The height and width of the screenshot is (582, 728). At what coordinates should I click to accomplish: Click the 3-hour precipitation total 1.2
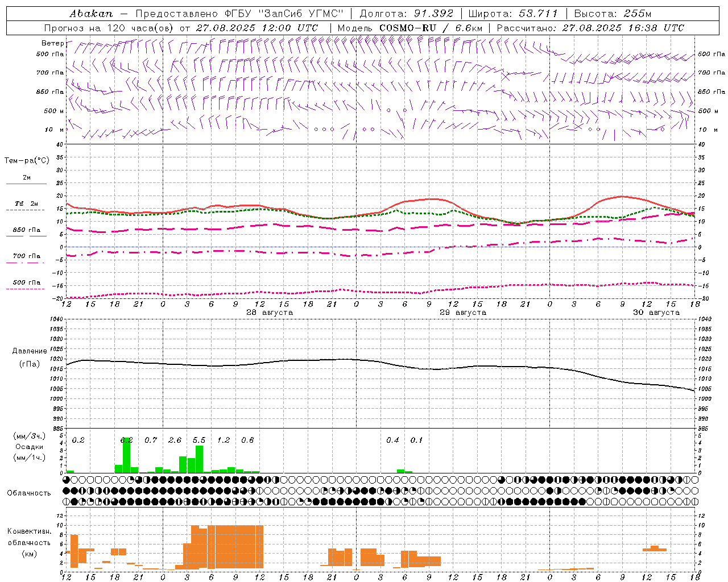click(224, 440)
